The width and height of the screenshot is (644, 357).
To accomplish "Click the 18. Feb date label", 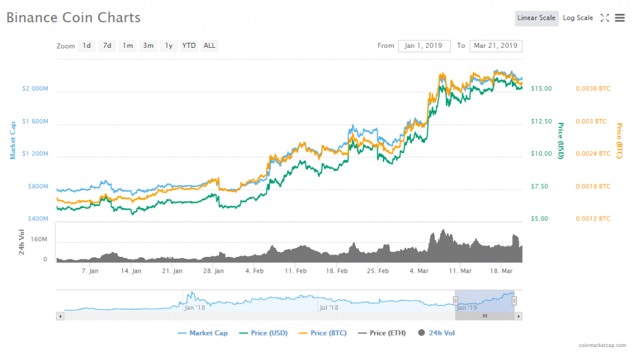I will point(336,271).
